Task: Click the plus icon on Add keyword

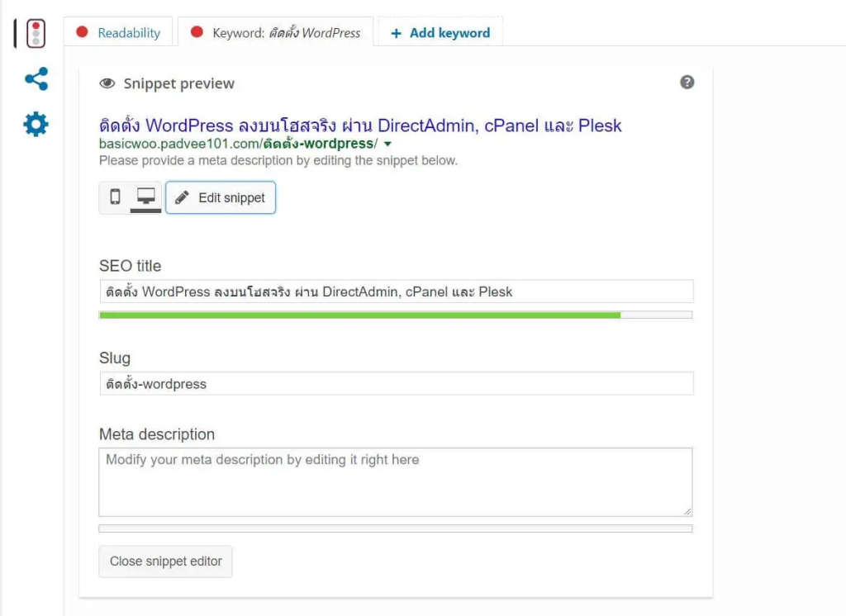Action: point(396,33)
